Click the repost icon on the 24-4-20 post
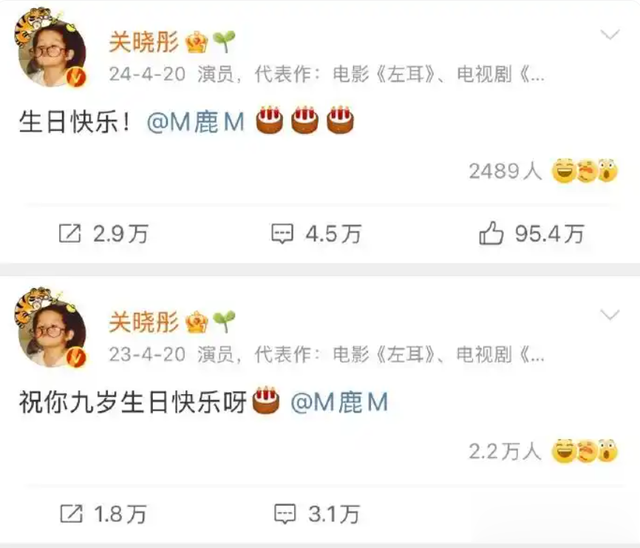 pyautogui.click(x=70, y=233)
